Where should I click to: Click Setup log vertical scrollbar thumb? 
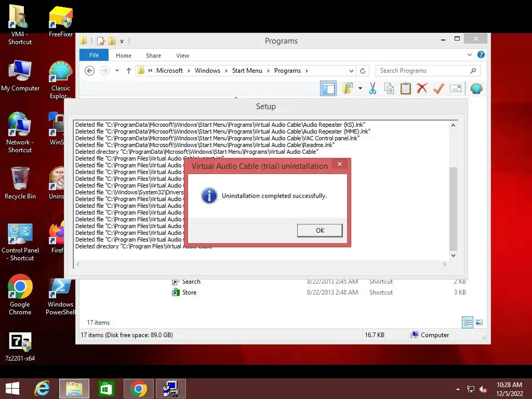(x=453, y=209)
